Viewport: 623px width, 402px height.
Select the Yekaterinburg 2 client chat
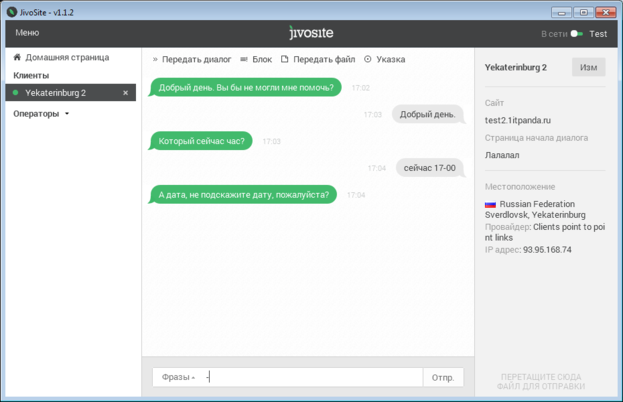71,93
